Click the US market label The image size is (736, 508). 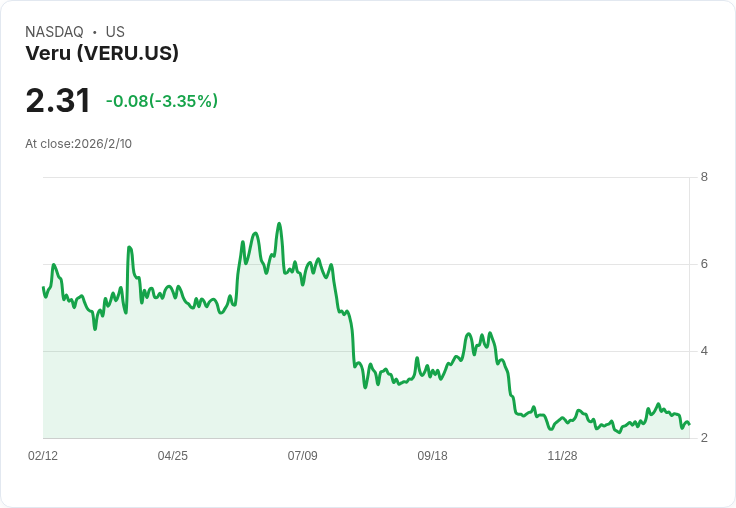(x=115, y=32)
